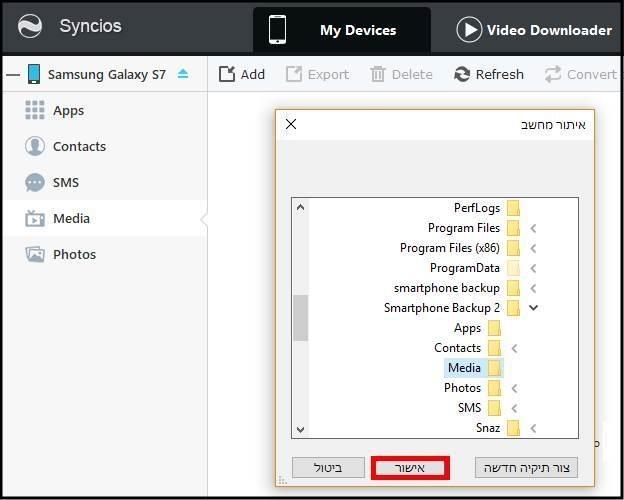Select Samsung Galaxy S7 device name
This screenshot has width=624, height=500.
[107, 74]
